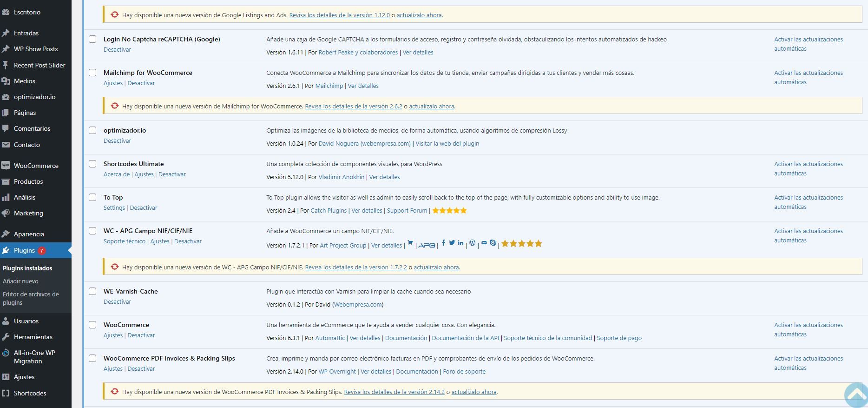Click Desactivar under Login No Captcha reCAPTCHA
The height and width of the screenshot is (408, 868).
(117, 49)
